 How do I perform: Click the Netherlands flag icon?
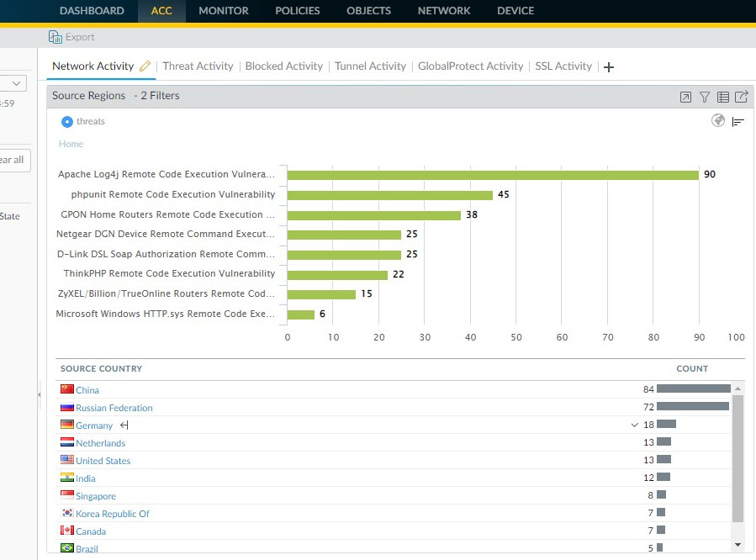click(67, 442)
